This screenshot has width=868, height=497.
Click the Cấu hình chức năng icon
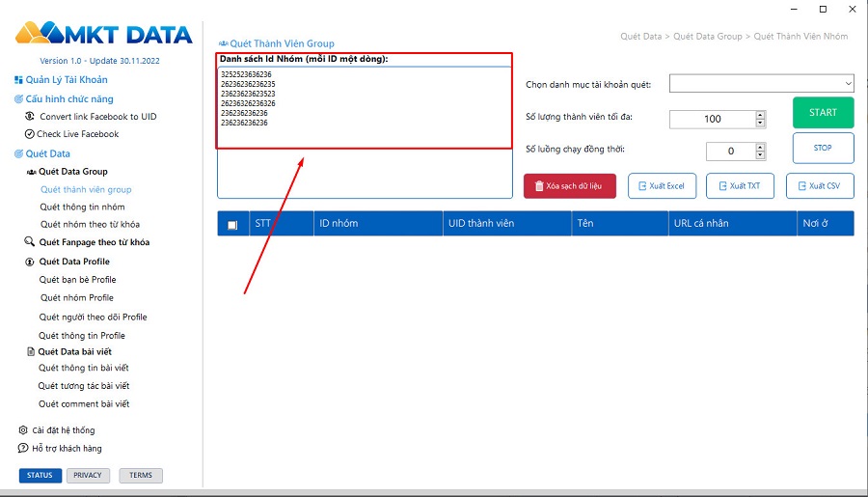18,99
